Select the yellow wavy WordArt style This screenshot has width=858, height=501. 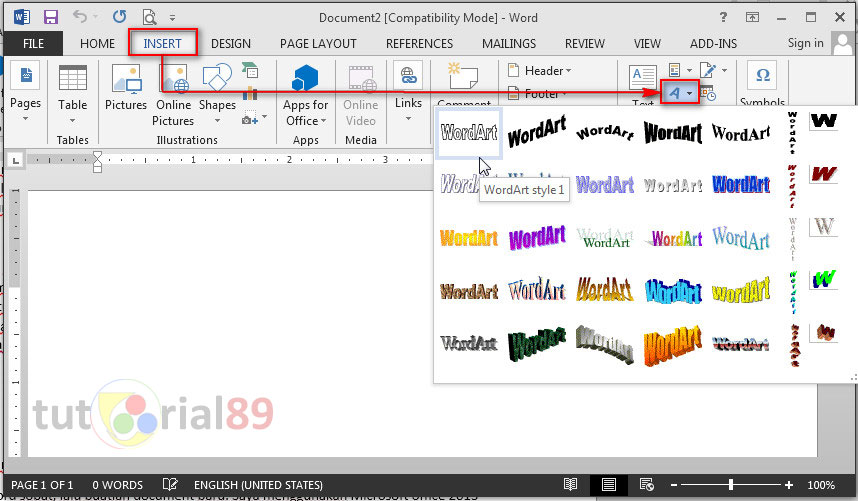click(741, 290)
